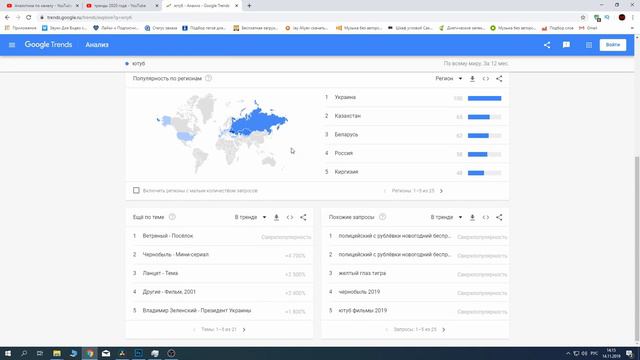Click the share icon in the blue header
Image resolution: width=640 pixels, height=360 pixels.
[x=547, y=45]
